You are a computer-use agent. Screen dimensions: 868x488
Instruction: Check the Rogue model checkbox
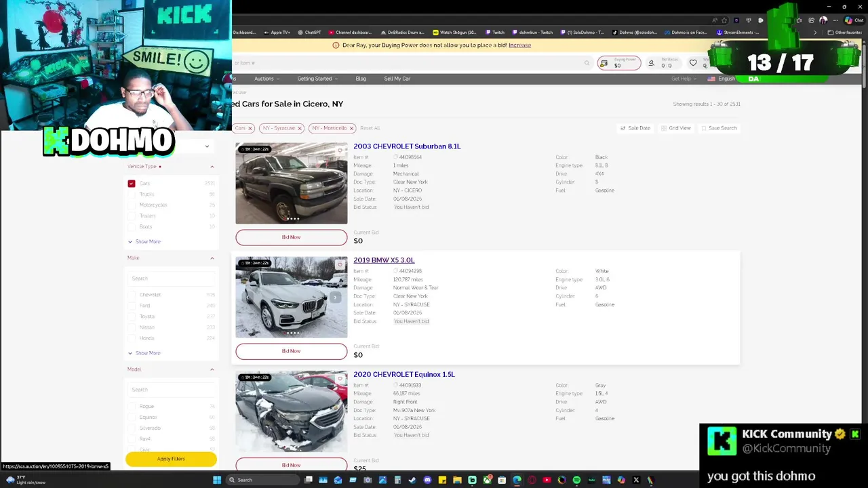pyautogui.click(x=132, y=407)
